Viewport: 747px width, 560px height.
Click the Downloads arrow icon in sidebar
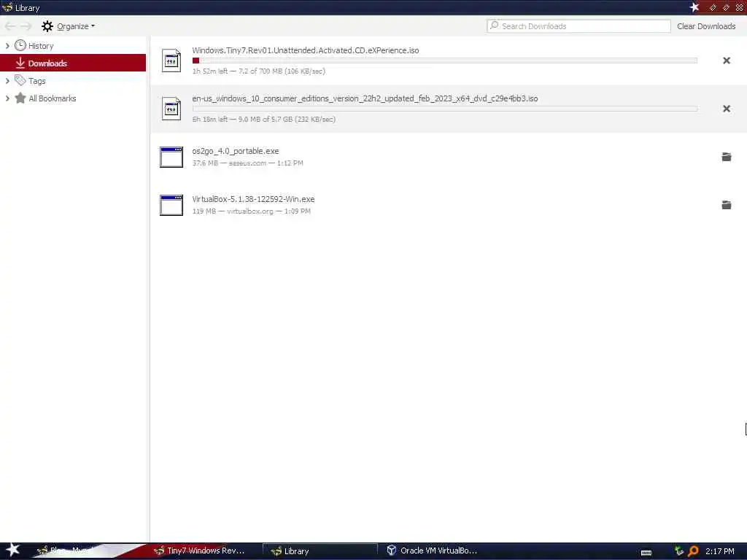(x=20, y=63)
